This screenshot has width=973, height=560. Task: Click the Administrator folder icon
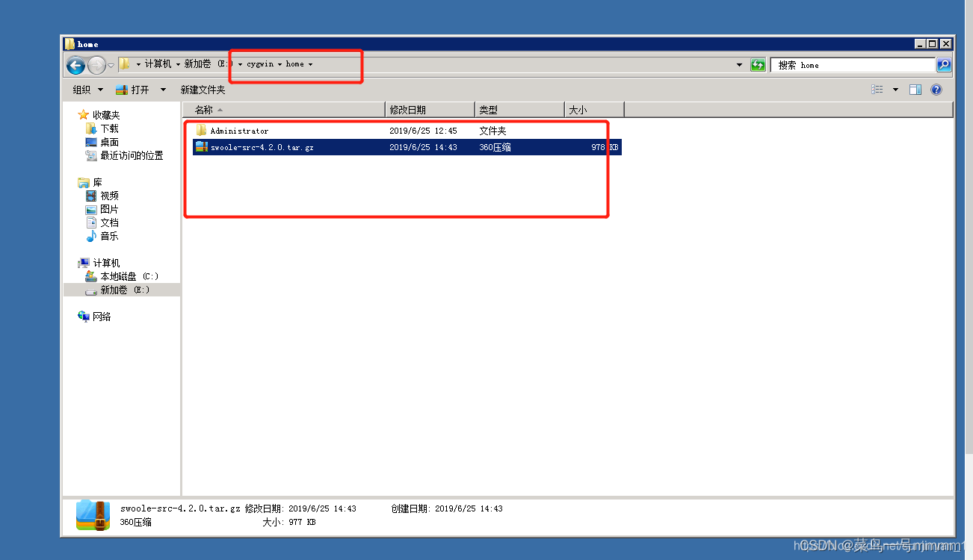click(x=200, y=130)
